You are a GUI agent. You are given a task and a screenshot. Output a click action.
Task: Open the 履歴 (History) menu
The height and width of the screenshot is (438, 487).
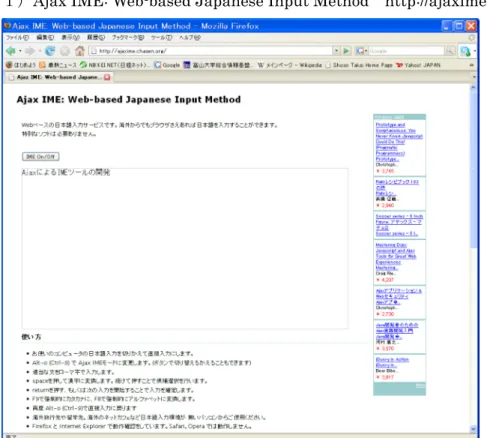click(x=96, y=38)
